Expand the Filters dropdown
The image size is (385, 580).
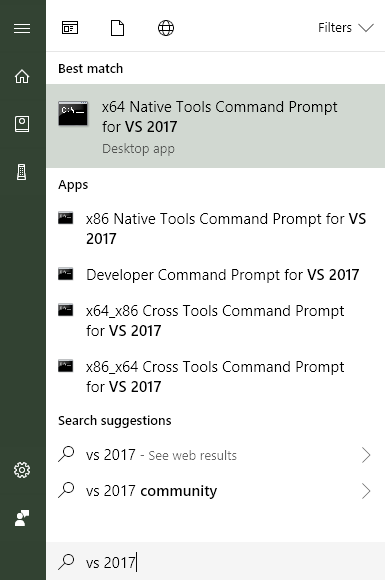346,28
